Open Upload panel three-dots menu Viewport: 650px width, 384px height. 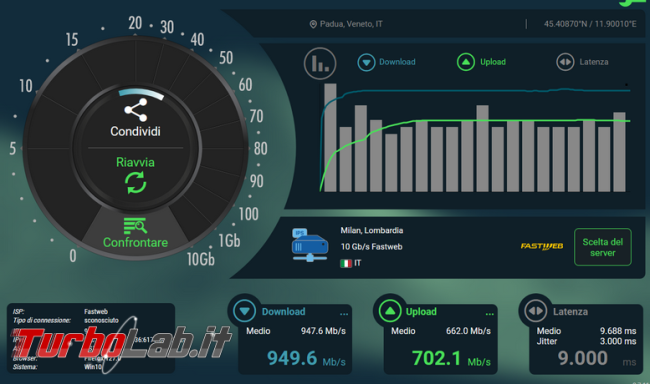coord(490,314)
